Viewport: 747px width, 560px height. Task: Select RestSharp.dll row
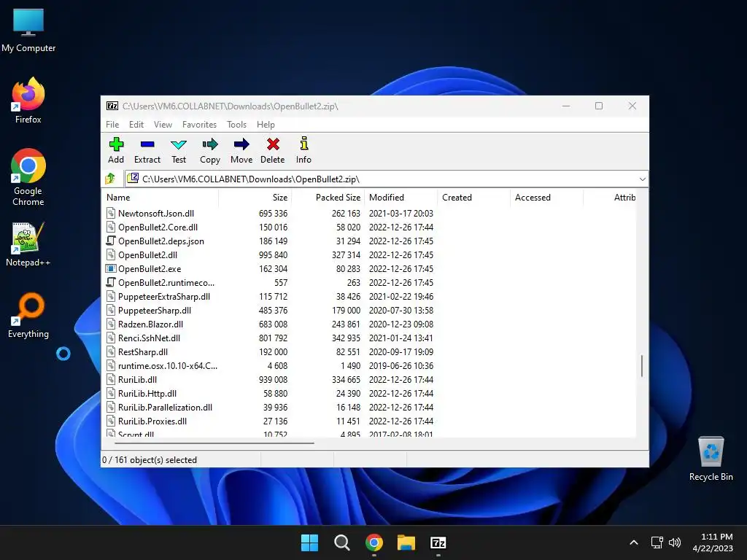click(369, 351)
